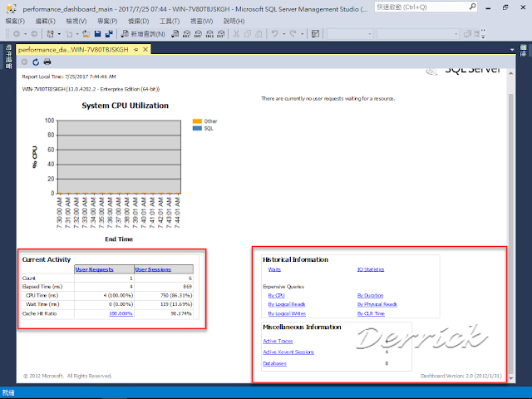This screenshot has width=532, height=399.
Task: Click the report Back navigation icon
Action: click(x=24, y=62)
